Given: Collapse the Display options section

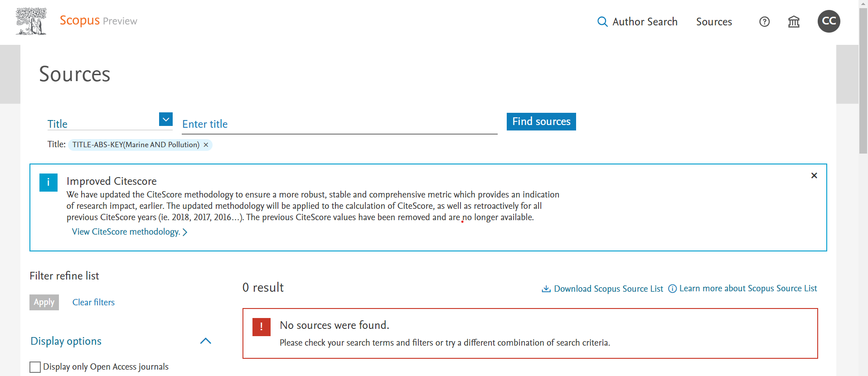Looking at the screenshot, I should (x=206, y=341).
